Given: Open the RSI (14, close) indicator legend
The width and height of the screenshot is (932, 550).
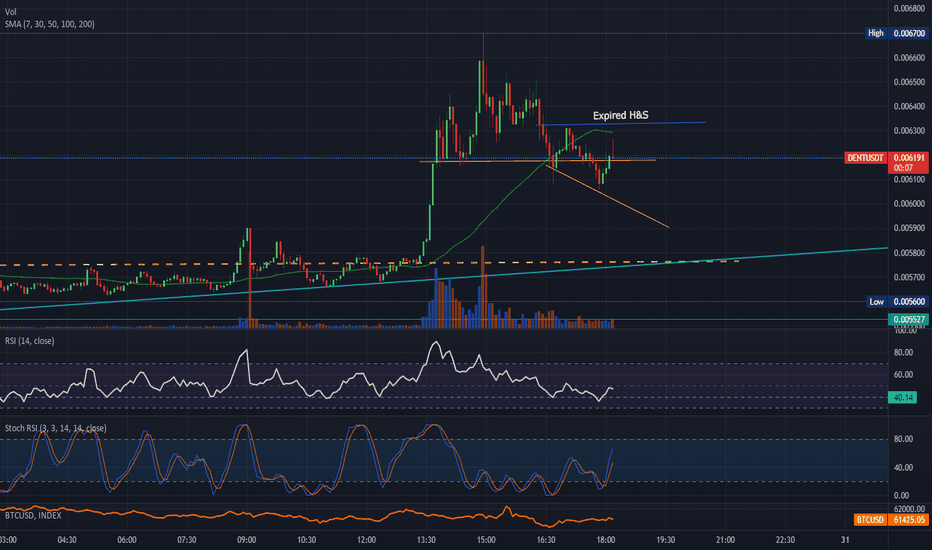Looking at the screenshot, I should [30, 341].
